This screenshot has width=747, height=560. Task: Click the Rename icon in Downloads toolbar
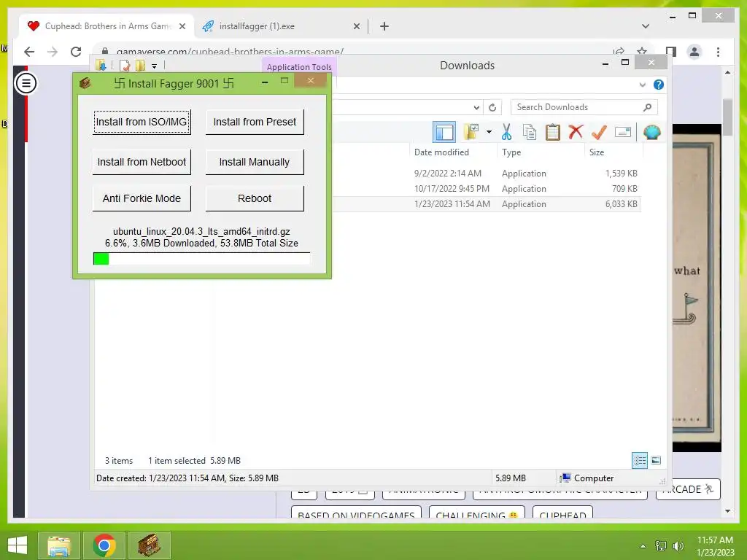click(x=623, y=132)
